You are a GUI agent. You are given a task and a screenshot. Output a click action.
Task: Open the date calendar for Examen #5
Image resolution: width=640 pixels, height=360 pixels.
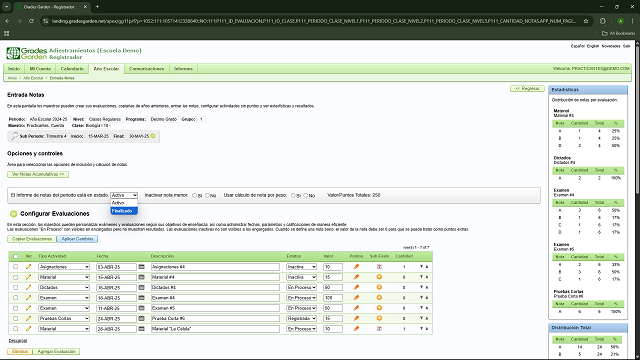click(141, 308)
